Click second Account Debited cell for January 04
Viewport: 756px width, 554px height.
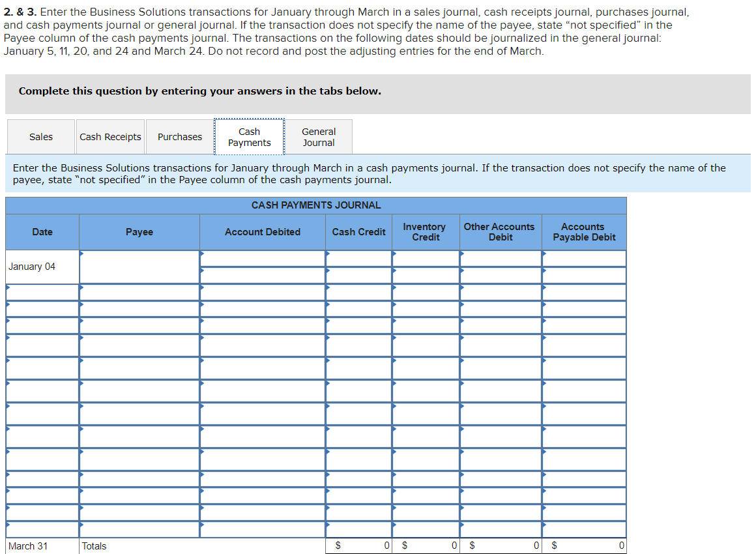[263, 275]
